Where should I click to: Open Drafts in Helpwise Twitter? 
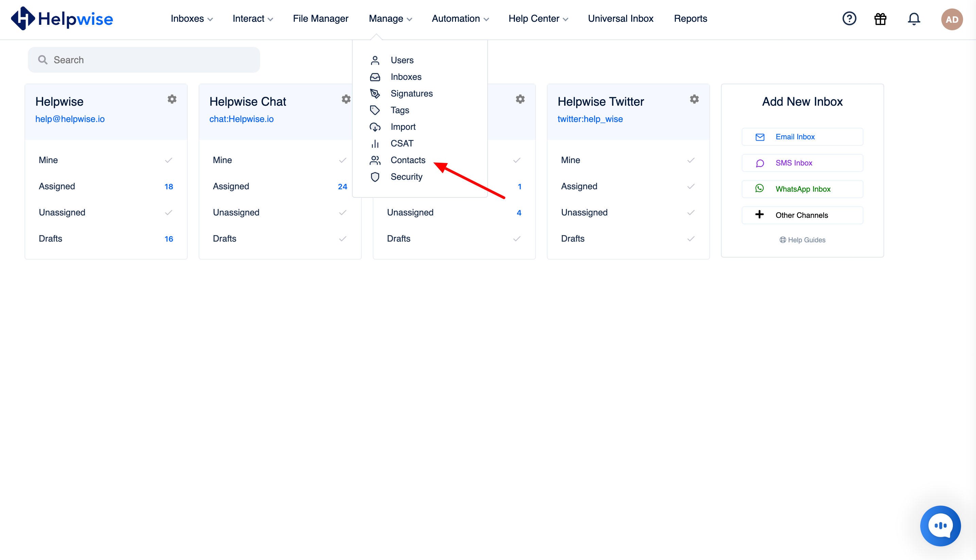point(628,239)
